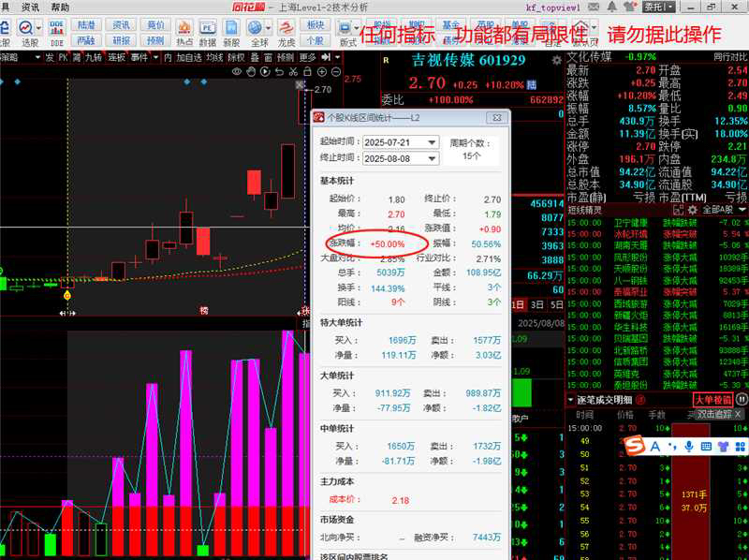The height and width of the screenshot is (560, 749).
Task: Open the 版式 layout icon
Action: click(x=345, y=28)
